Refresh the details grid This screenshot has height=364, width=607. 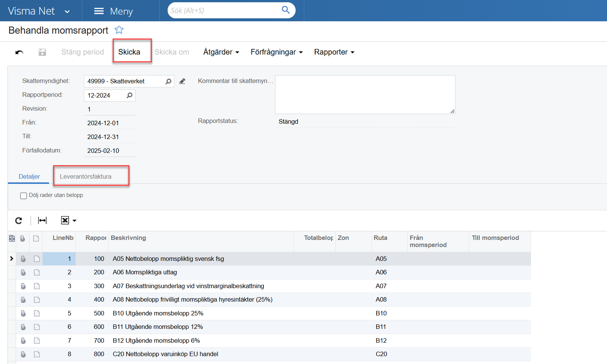pyautogui.click(x=19, y=220)
